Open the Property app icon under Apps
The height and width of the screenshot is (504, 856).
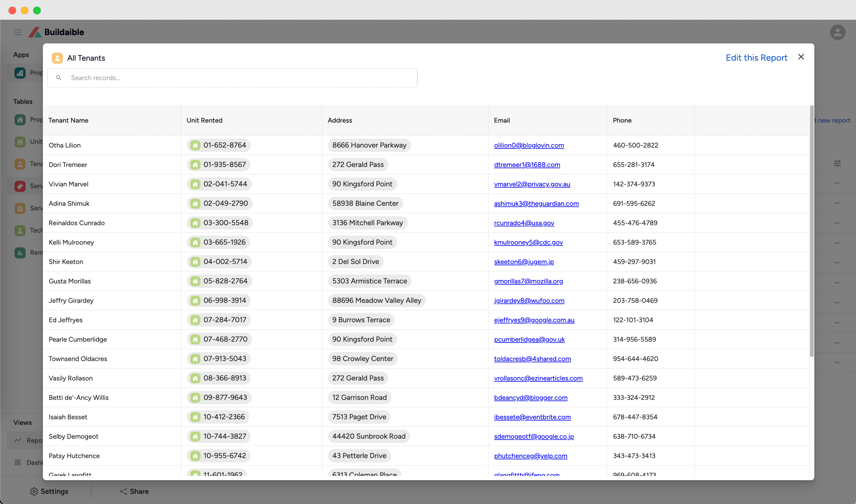20,73
